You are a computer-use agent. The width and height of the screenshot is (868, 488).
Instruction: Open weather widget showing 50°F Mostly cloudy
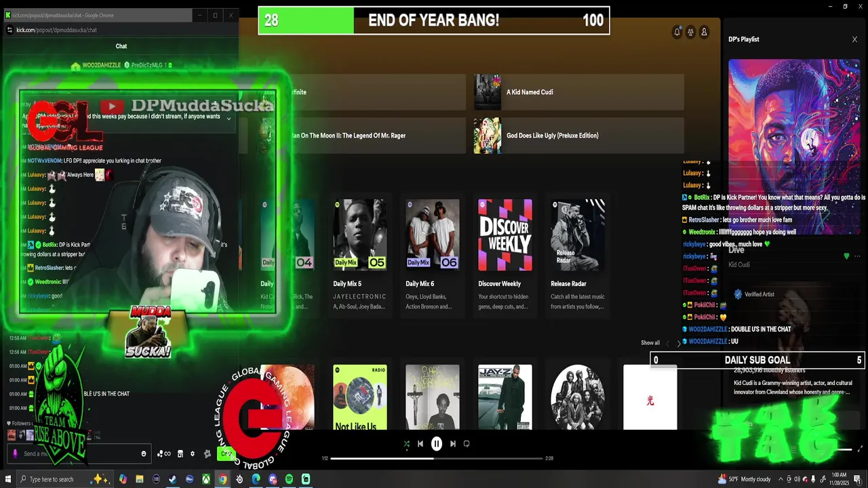[744, 479]
